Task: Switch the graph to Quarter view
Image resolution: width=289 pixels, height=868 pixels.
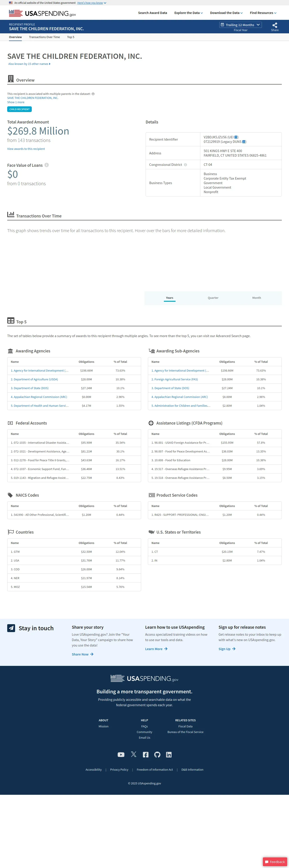Action: [x=213, y=298]
